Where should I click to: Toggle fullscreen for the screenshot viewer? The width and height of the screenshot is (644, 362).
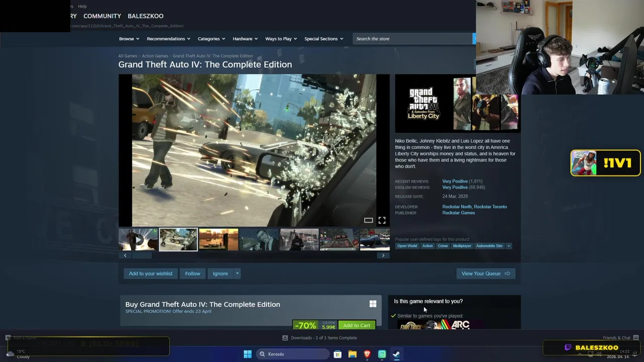click(x=382, y=220)
